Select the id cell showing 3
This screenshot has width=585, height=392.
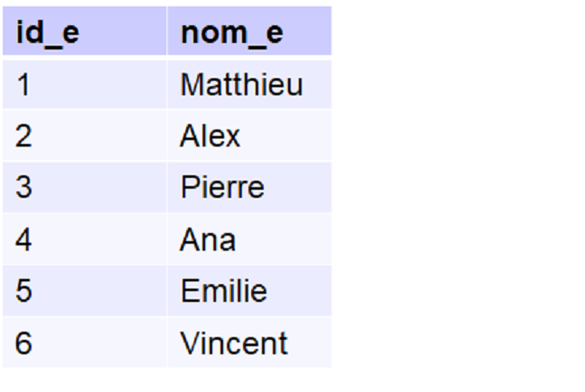click(x=23, y=188)
